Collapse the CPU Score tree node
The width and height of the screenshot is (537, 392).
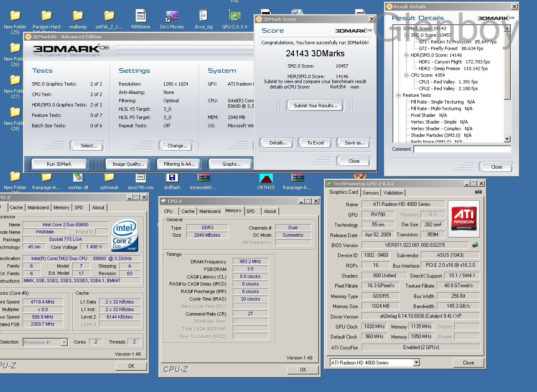[407, 76]
